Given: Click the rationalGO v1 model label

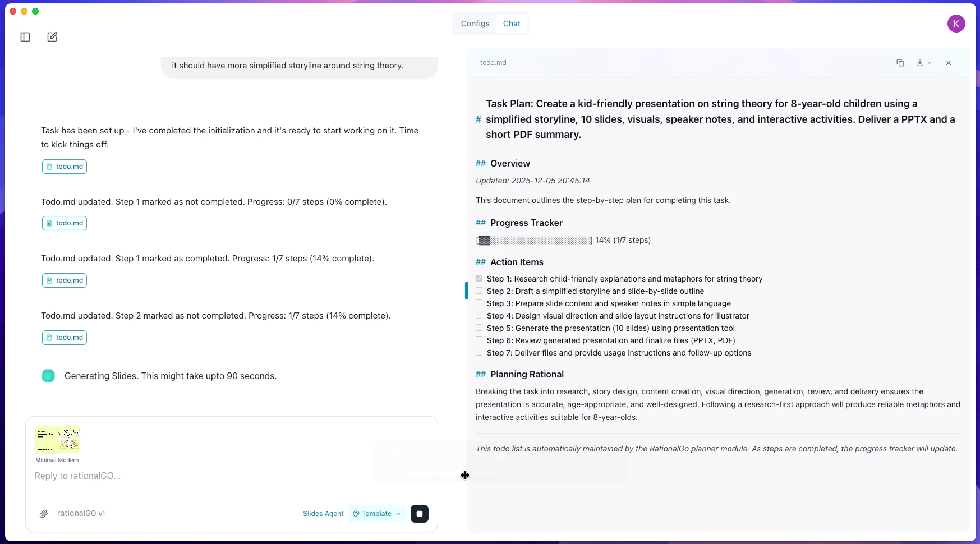Looking at the screenshot, I should pos(81,513).
